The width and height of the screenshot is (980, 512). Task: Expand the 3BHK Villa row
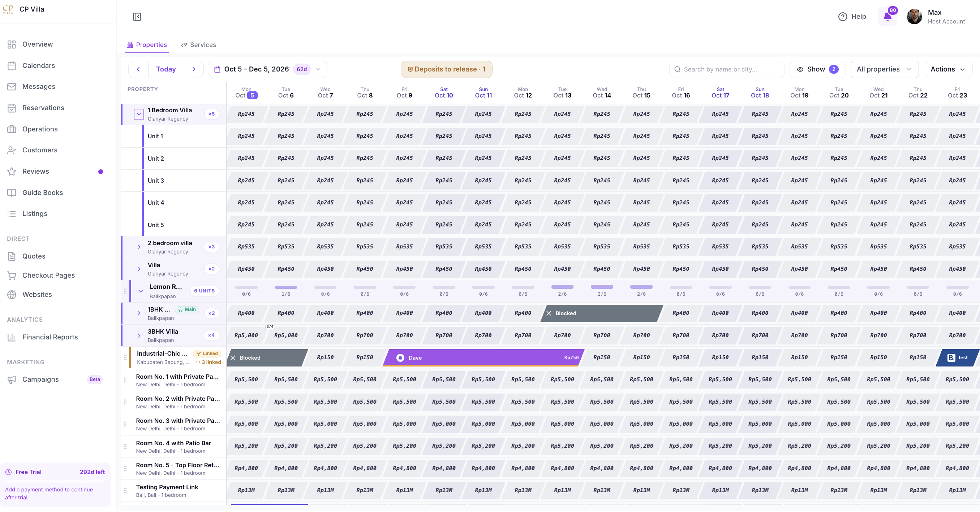139,336
